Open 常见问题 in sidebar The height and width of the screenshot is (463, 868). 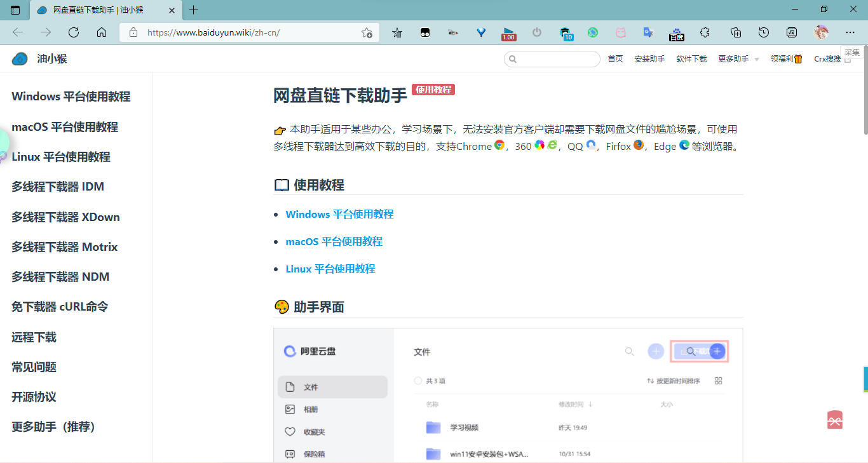click(34, 367)
